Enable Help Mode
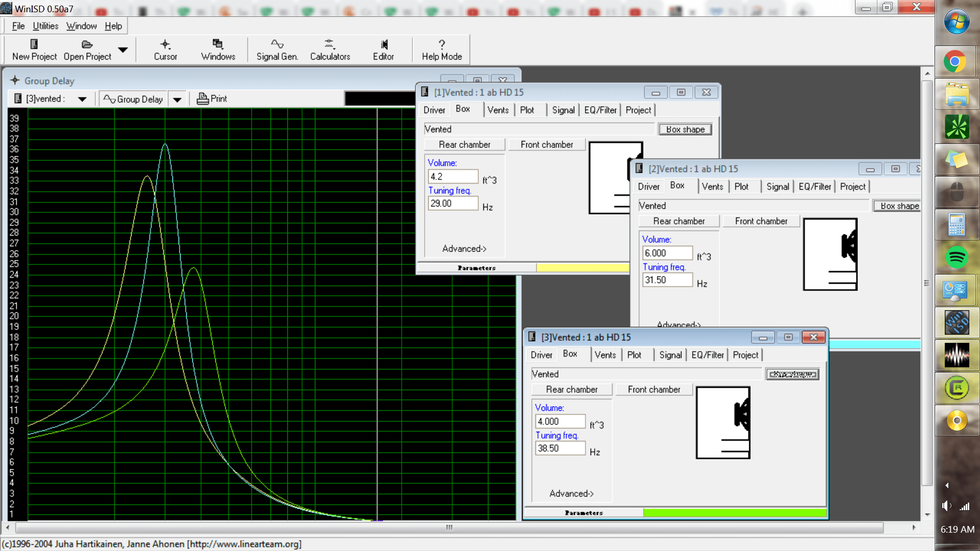Screen dimensions: 980x551 pyautogui.click(x=442, y=49)
